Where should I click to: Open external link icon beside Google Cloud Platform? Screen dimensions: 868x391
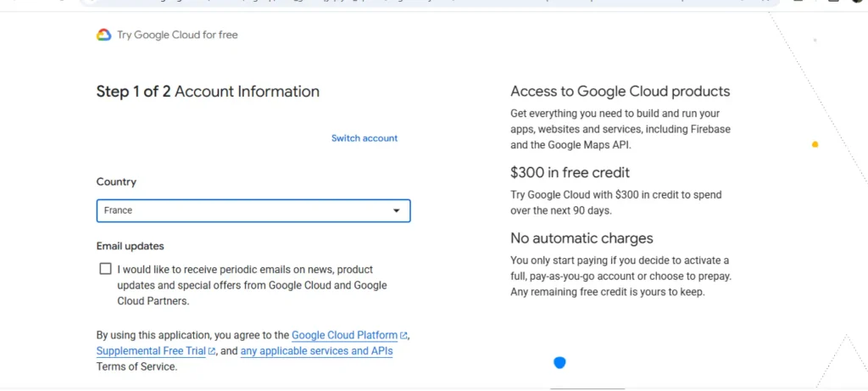click(x=403, y=336)
